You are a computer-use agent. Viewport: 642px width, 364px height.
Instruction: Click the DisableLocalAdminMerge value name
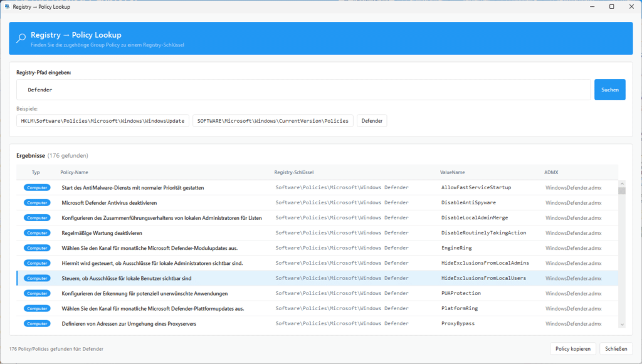click(475, 217)
